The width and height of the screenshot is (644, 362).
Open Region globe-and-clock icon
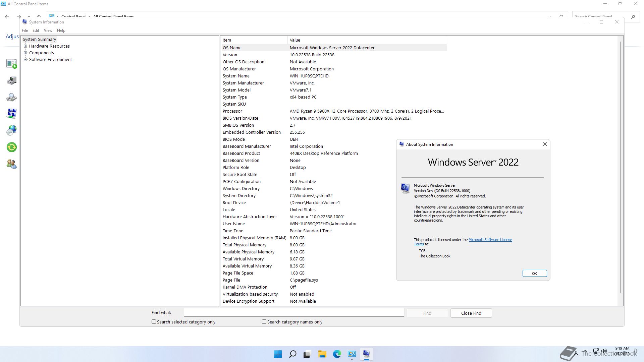(11, 130)
